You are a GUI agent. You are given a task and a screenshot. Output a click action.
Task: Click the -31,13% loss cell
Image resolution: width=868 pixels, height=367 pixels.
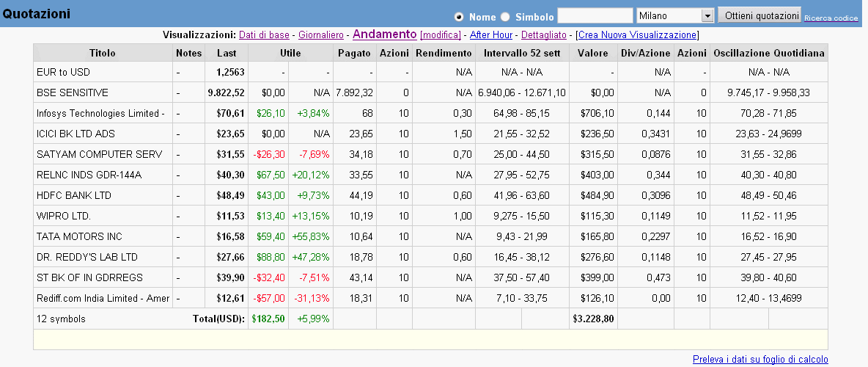coord(313,298)
